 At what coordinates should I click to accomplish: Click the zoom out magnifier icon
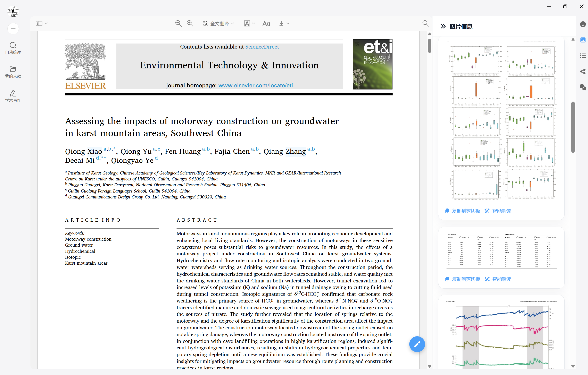tap(178, 23)
